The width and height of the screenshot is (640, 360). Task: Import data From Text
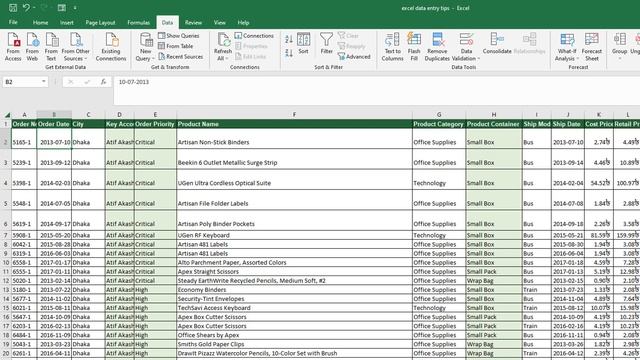(51, 47)
